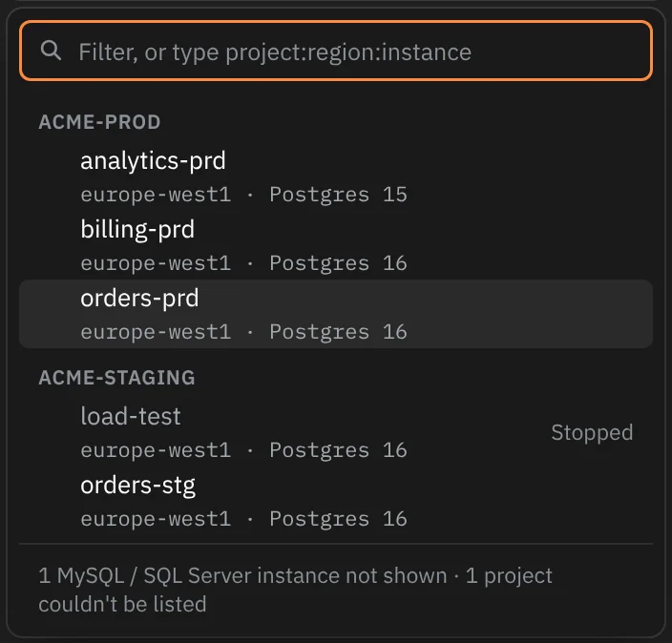Image resolution: width=672 pixels, height=643 pixels.
Task: Click the Postgres 15 details under analytics-prd
Action: point(243,195)
